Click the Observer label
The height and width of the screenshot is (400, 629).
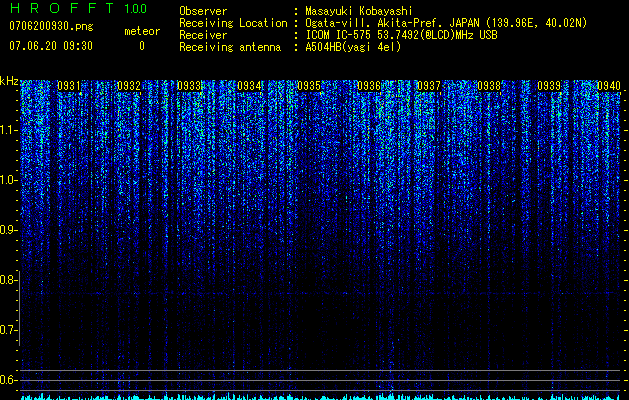[203, 11]
